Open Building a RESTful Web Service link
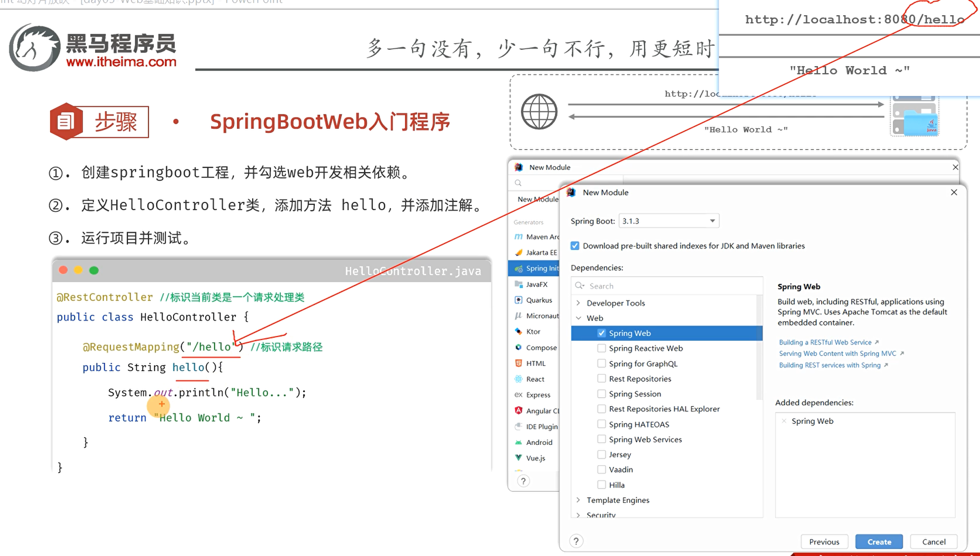The width and height of the screenshot is (980, 556). point(825,342)
